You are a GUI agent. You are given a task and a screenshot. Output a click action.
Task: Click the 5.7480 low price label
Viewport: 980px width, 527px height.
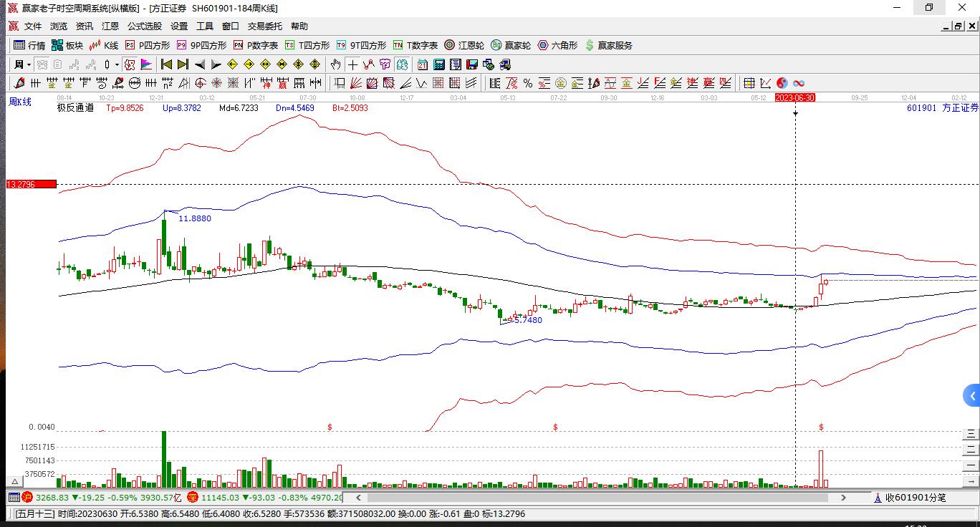tap(527, 320)
